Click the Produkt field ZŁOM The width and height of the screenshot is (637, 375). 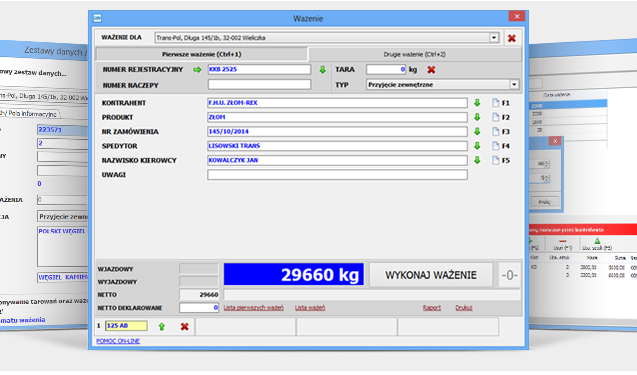pyautogui.click(x=337, y=117)
